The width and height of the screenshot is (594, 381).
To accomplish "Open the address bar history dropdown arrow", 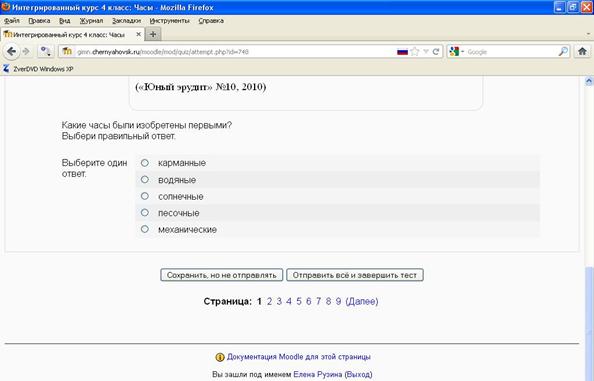I will point(426,52).
